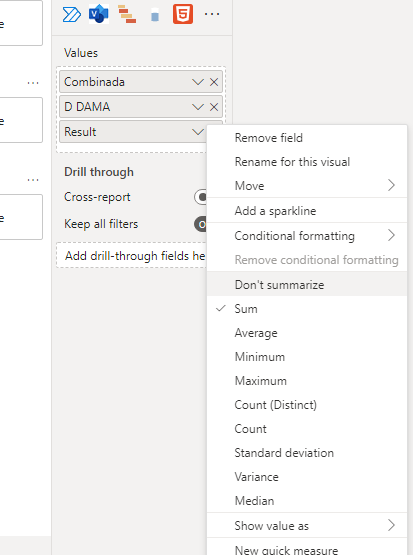
Task: Toggle the Keep all filters switch
Action: [200, 224]
